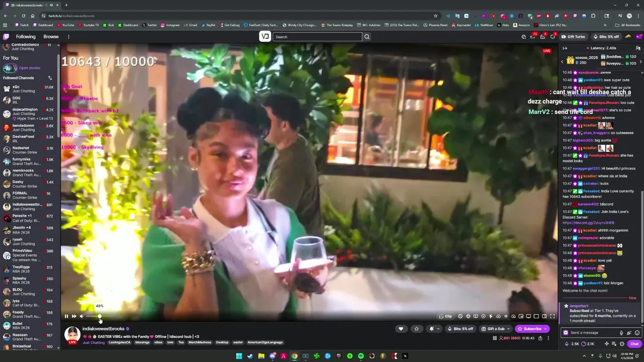Select the AmericanSignLanguage tag
The width and height of the screenshot is (644, 362).
tap(265, 342)
